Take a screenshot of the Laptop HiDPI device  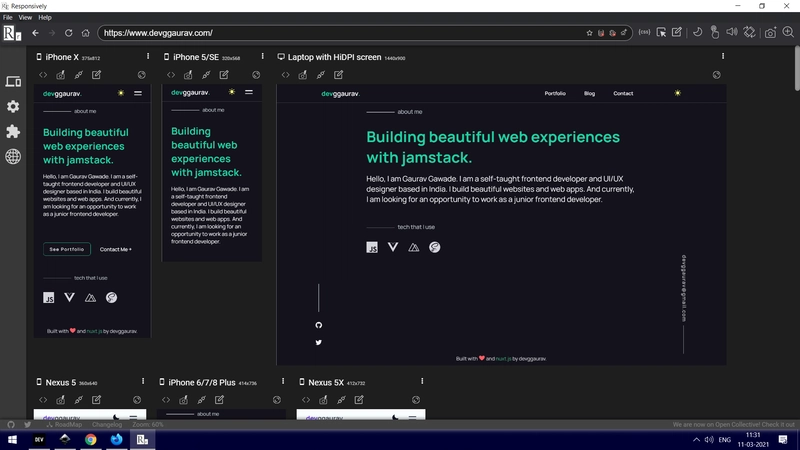pyautogui.click(x=303, y=75)
